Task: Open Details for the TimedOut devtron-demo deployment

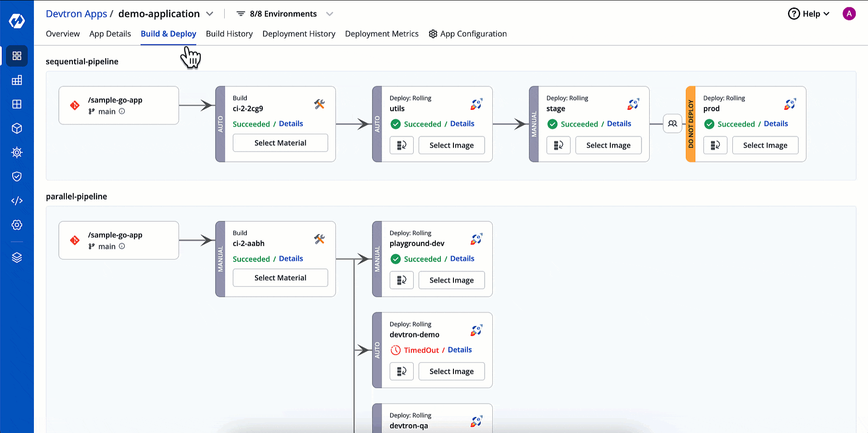Action: (x=459, y=350)
